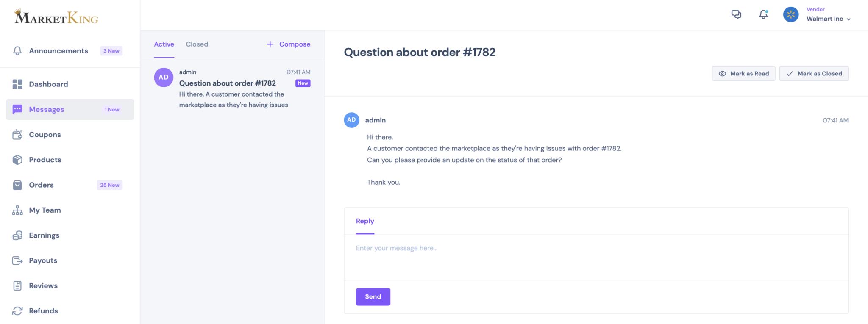
Task: Open the admin conversation about order #1782
Action: coord(232,89)
